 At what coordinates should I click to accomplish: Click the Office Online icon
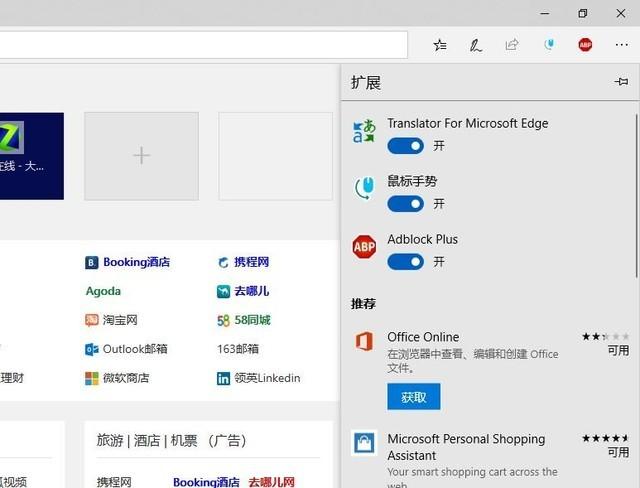364,341
